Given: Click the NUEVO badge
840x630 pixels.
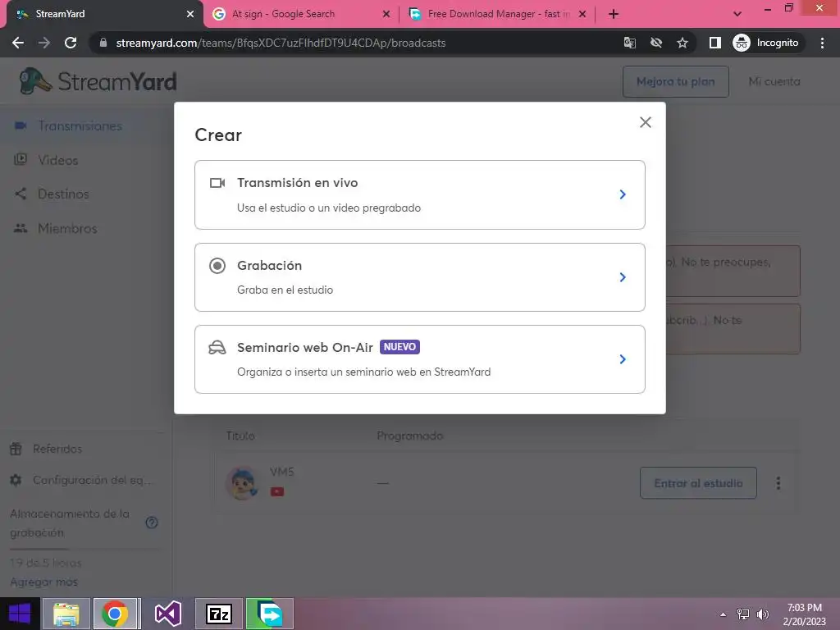Looking at the screenshot, I should coord(399,347).
